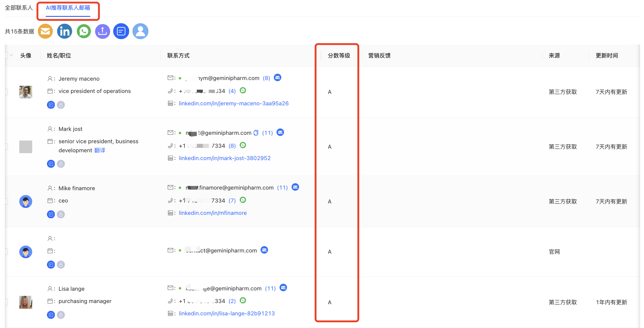Click blue note icon under Lisa lange's title
This screenshot has height=328, width=644.
(x=51, y=315)
